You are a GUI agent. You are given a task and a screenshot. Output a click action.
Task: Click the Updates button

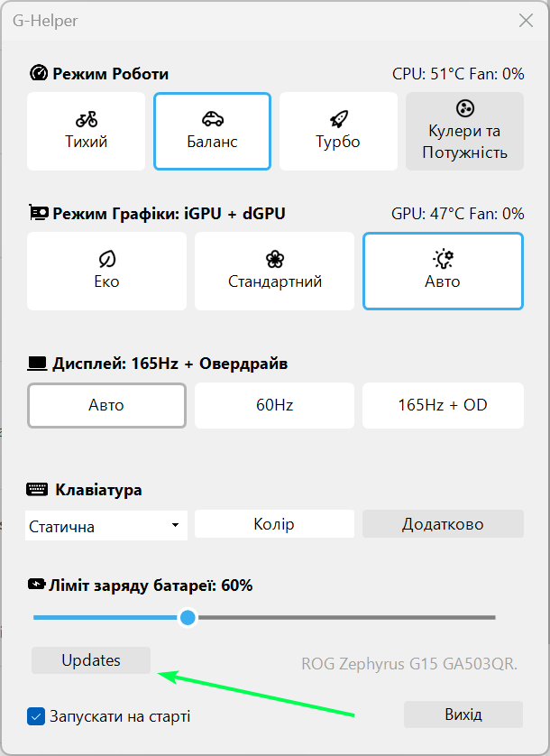pos(90,660)
